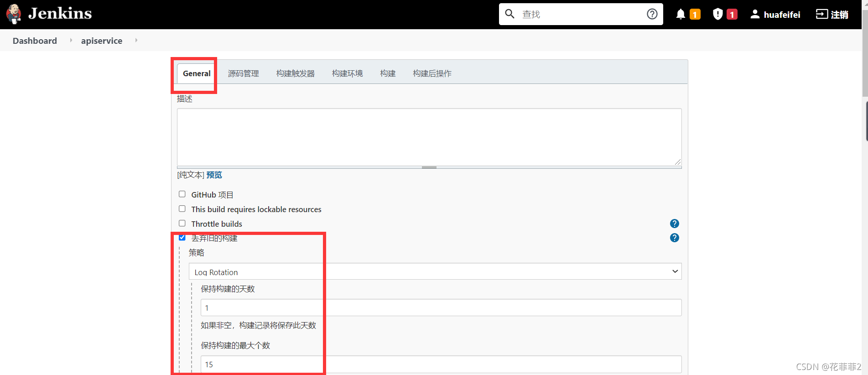Select the General tab
The width and height of the screenshot is (868, 375).
point(197,73)
